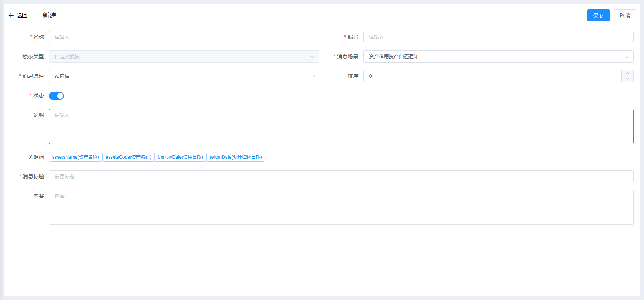
Task: Focus the 名称 name input field
Action: pyautogui.click(x=184, y=37)
